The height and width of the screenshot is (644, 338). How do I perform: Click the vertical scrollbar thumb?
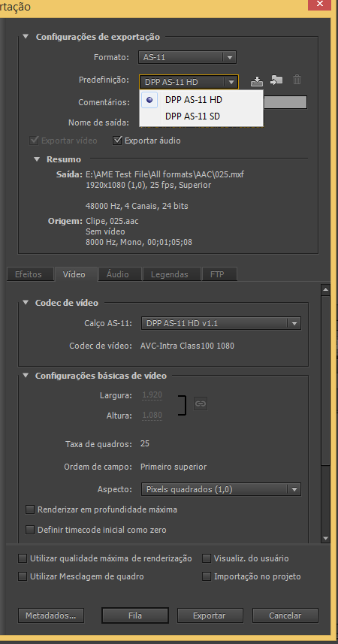(326, 380)
